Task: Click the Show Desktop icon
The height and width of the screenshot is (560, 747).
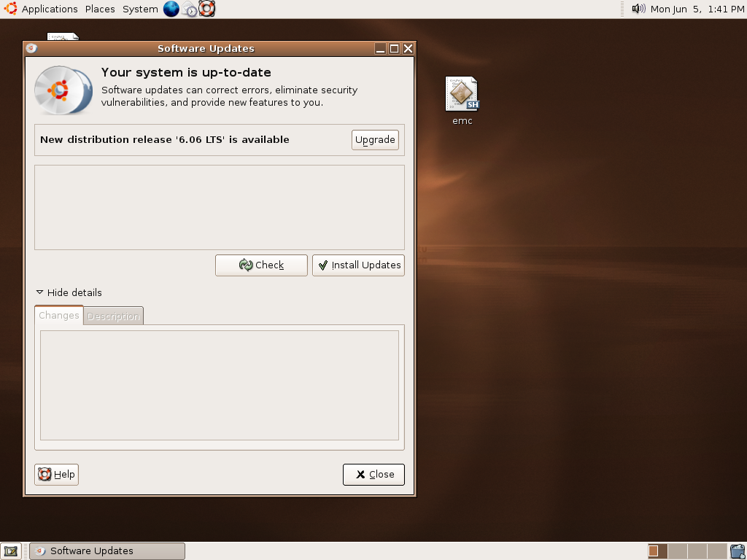Action: 10,551
